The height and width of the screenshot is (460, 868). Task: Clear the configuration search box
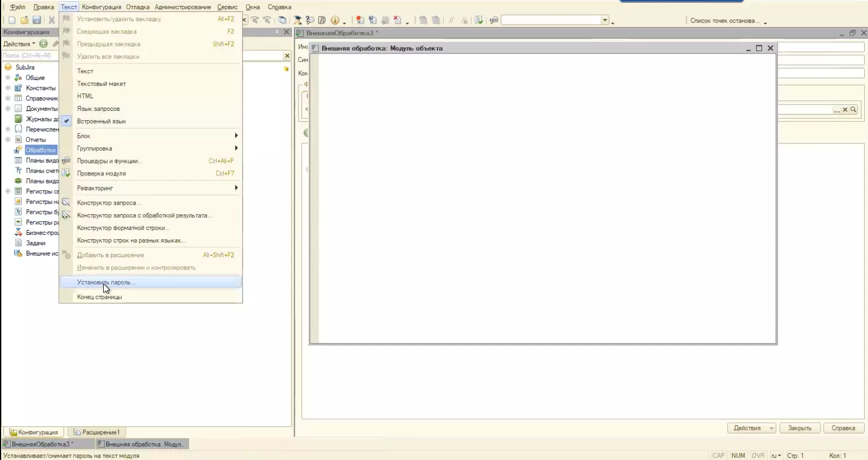pos(287,56)
